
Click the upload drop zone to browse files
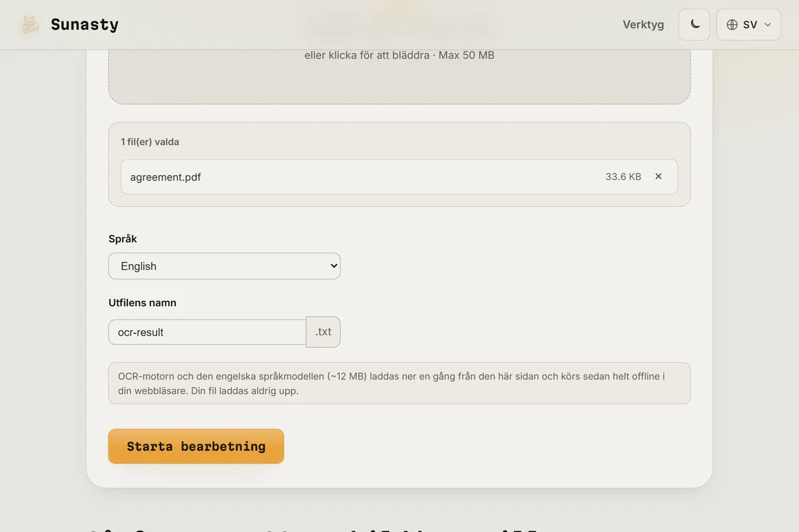point(399,76)
